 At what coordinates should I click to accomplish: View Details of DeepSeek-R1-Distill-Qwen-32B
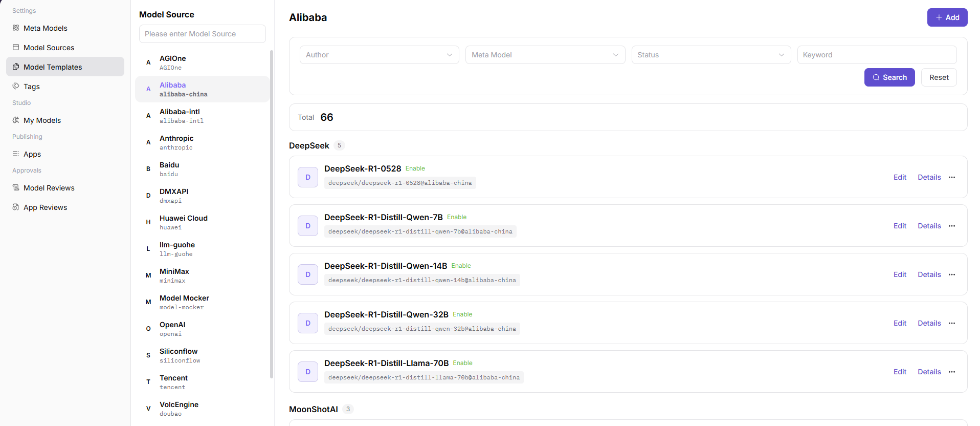point(929,323)
